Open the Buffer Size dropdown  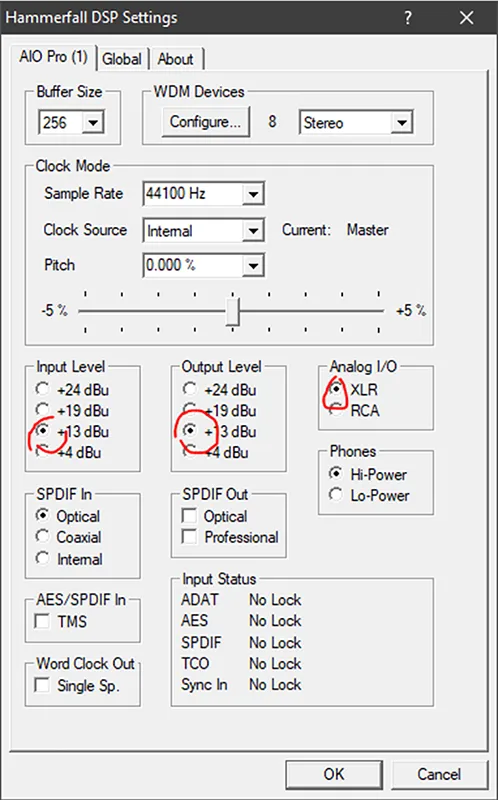pyautogui.click(x=93, y=123)
